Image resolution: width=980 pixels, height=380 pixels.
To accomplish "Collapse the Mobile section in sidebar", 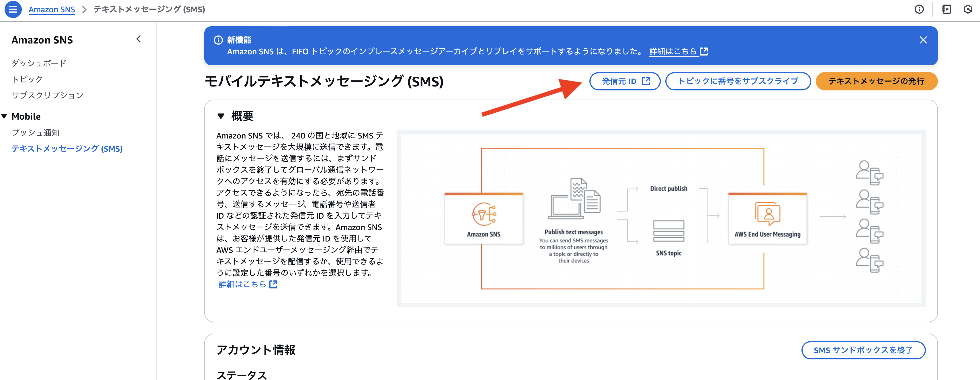I will tap(5, 116).
